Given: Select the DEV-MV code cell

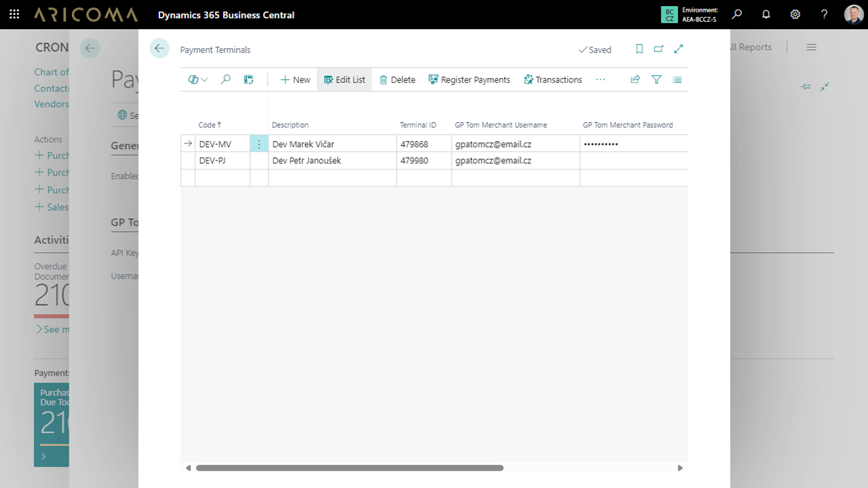Looking at the screenshot, I should (x=222, y=144).
